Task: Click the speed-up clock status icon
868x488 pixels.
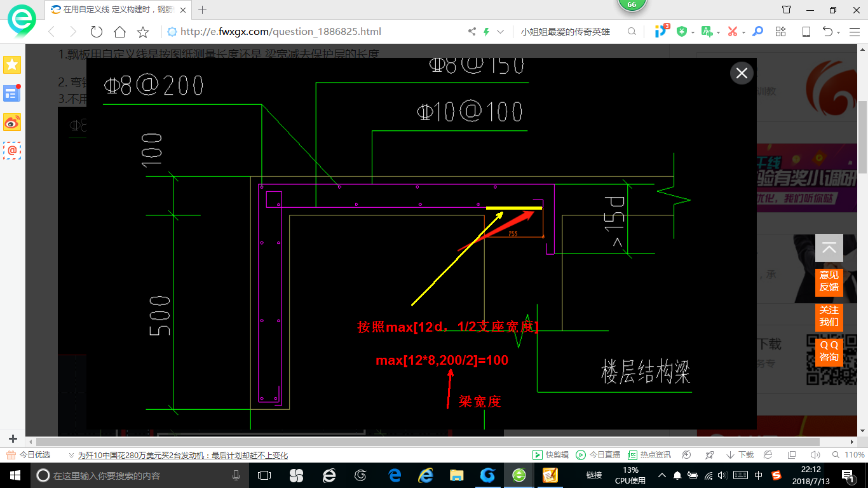Action: (686, 455)
